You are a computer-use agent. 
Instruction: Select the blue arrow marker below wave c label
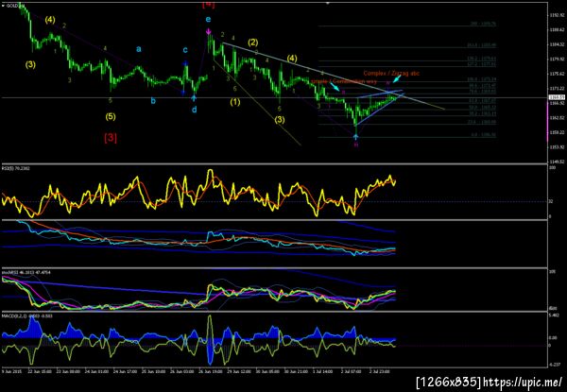[185, 63]
